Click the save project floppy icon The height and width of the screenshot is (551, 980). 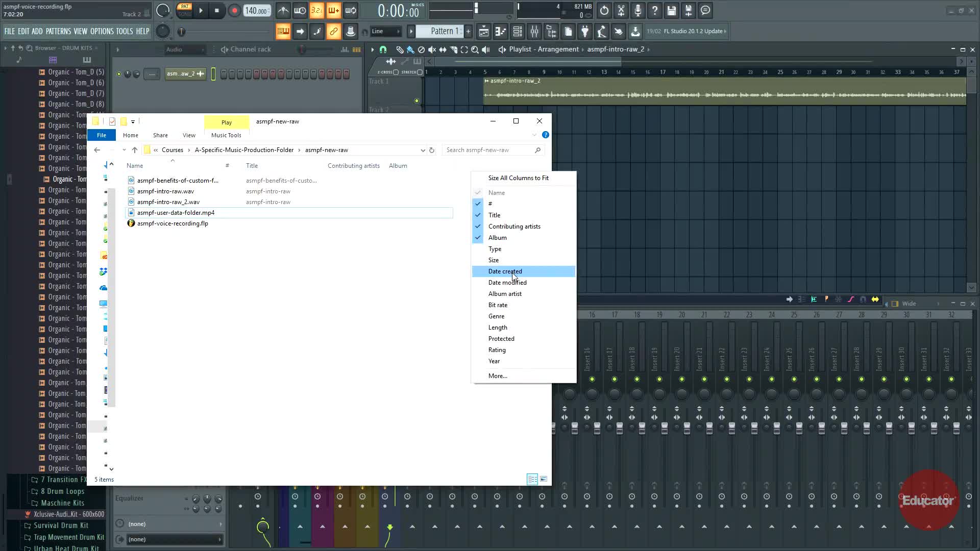[x=672, y=11]
